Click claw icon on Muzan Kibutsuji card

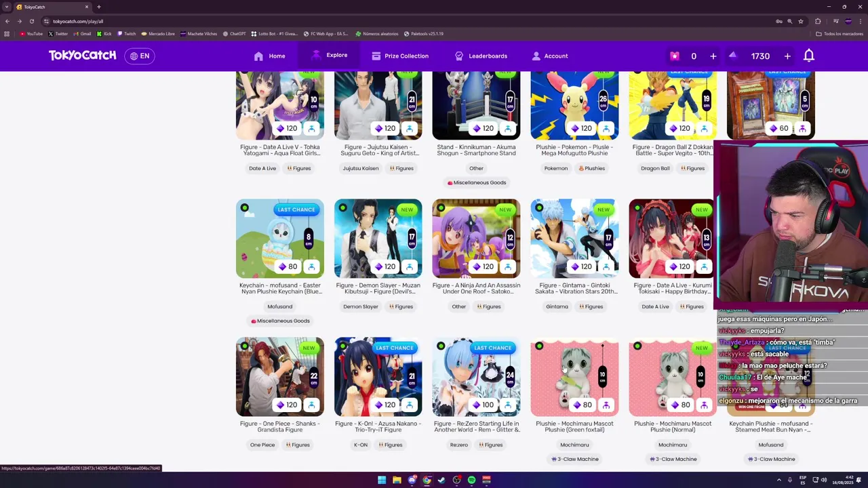(x=410, y=266)
